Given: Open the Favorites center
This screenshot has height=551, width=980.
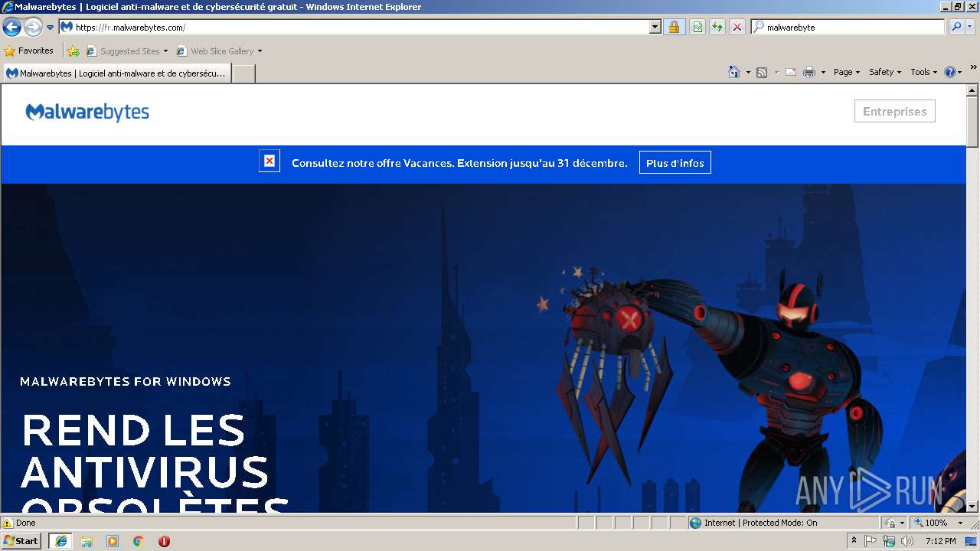Looking at the screenshot, I should (29, 51).
